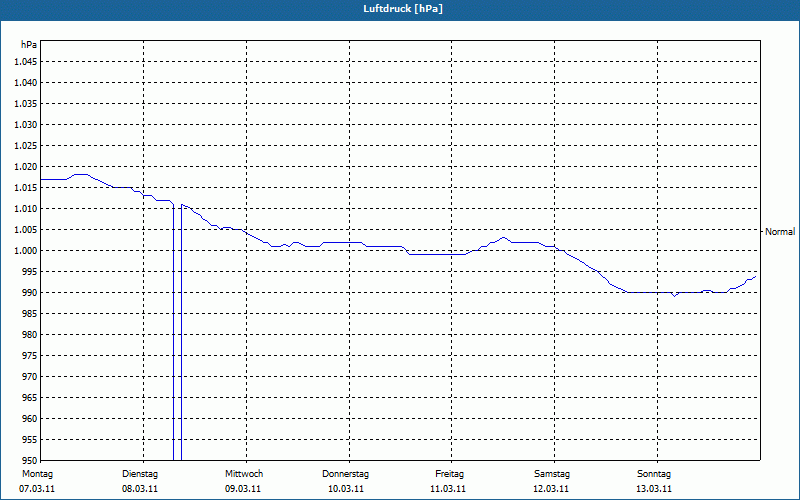Select the 'Mittwoch' day label

coord(244,474)
